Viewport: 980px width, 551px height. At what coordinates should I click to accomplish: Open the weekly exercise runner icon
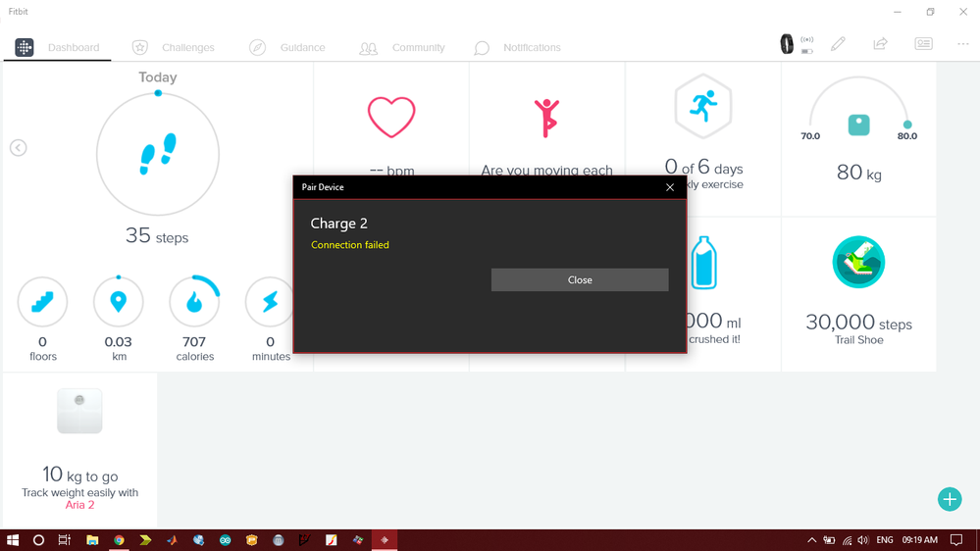(x=703, y=106)
